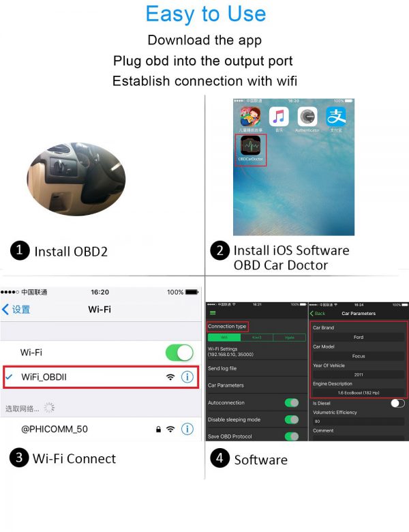Go back to Settings via back chevron
409x532 pixels.
16,310
